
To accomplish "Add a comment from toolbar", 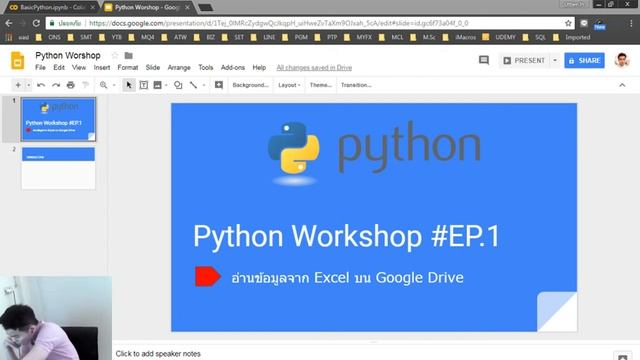I will coord(219,85).
